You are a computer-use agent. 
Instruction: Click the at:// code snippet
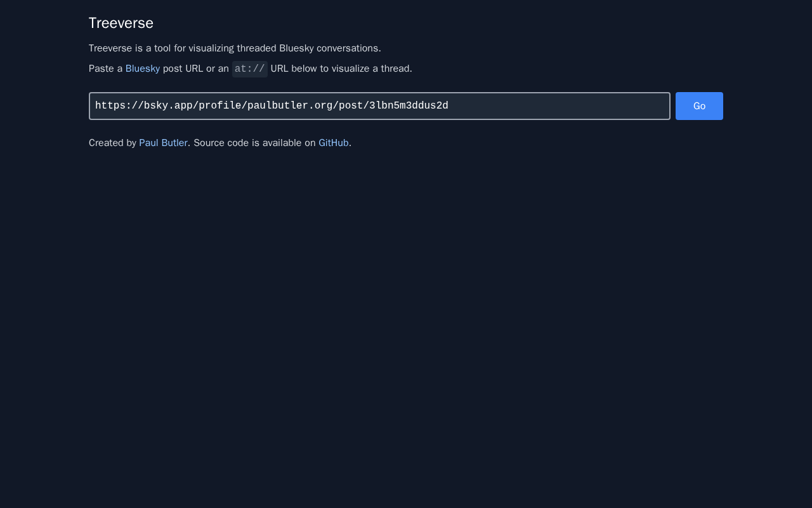point(250,69)
